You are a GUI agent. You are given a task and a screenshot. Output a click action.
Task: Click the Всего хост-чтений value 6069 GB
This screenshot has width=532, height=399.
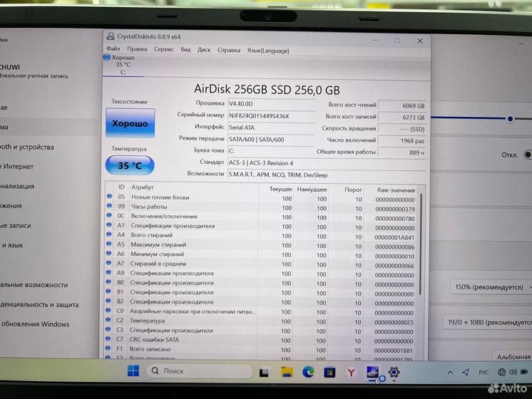[402, 105]
